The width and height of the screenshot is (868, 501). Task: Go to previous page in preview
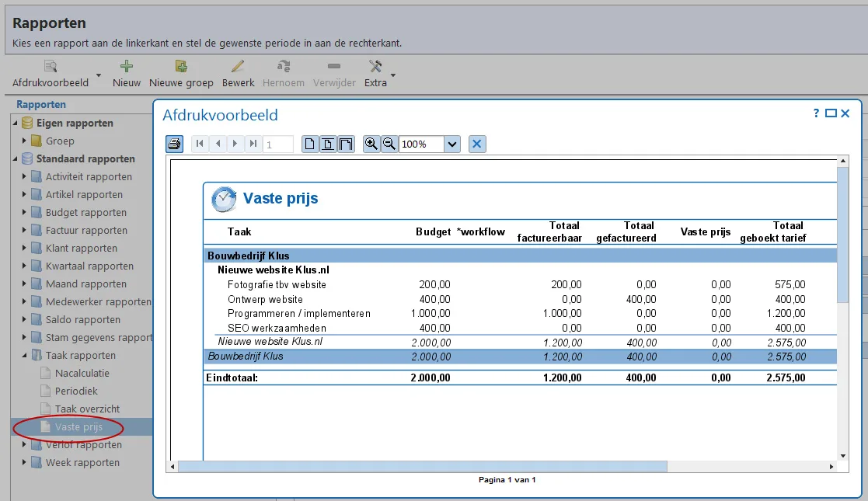pyautogui.click(x=218, y=144)
